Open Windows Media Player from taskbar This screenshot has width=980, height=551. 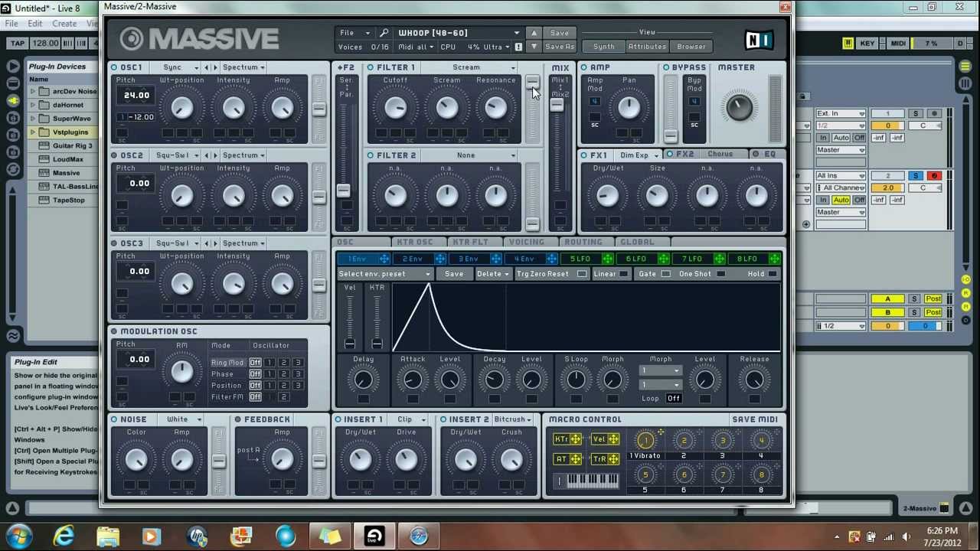point(152,536)
